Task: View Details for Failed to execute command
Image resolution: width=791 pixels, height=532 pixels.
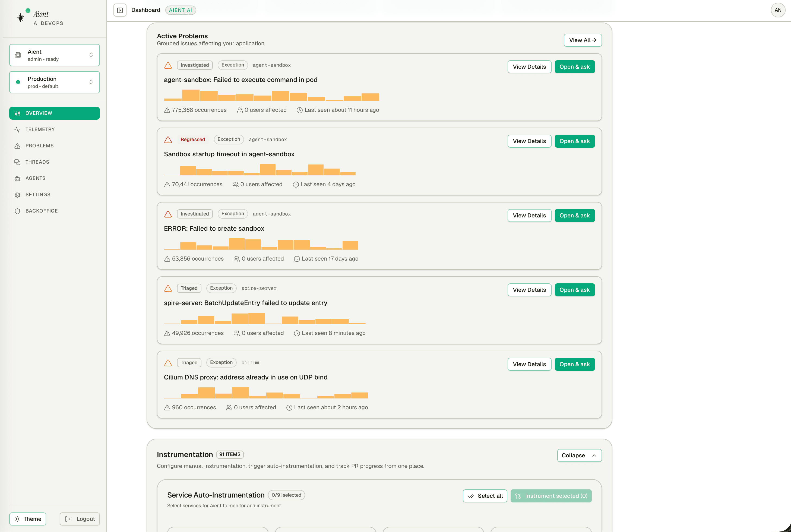Action: click(529, 67)
